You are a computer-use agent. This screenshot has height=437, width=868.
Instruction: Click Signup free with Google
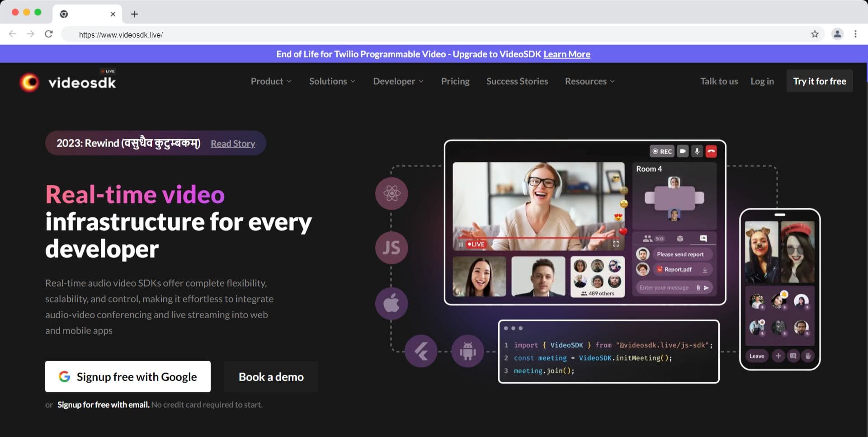[x=128, y=376]
